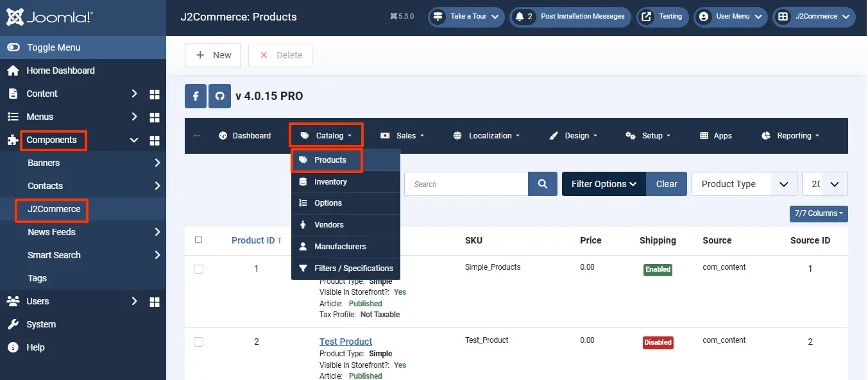Click the back arrow in J2Commerce navbar
The width and height of the screenshot is (868, 380).
[197, 136]
